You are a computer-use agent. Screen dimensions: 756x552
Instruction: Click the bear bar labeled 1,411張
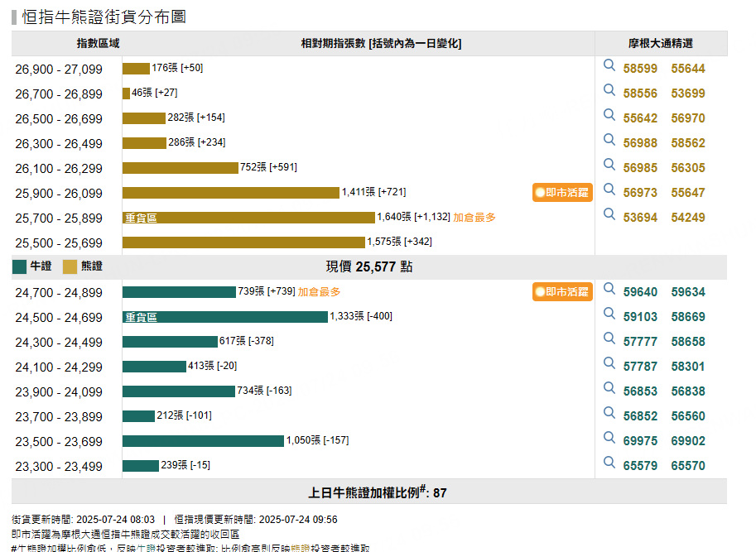click(x=231, y=193)
